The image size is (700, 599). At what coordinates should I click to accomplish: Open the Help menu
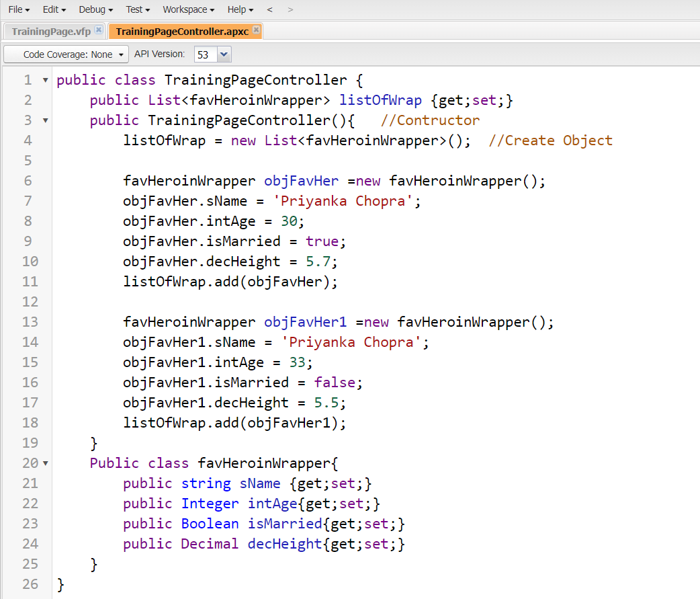click(x=240, y=10)
